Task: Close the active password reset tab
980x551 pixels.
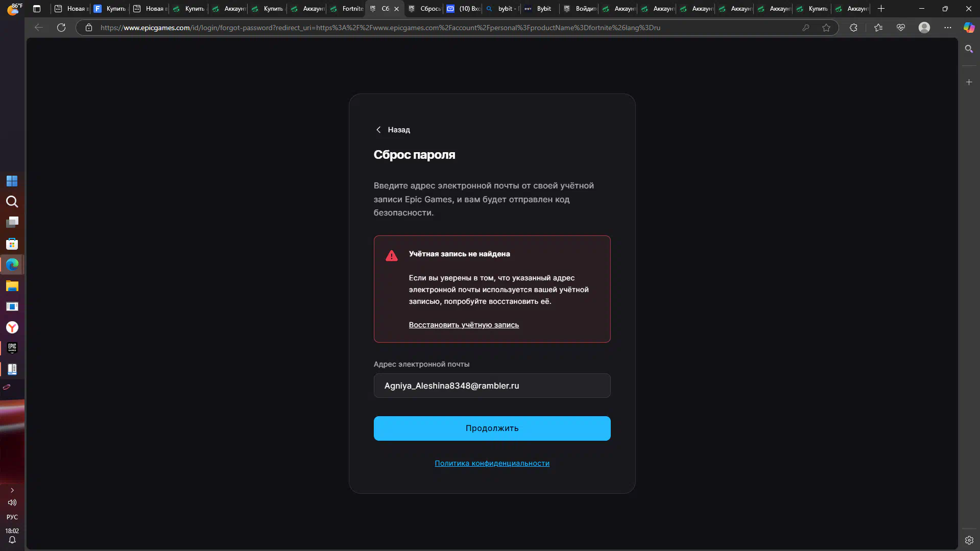Action: [x=396, y=9]
